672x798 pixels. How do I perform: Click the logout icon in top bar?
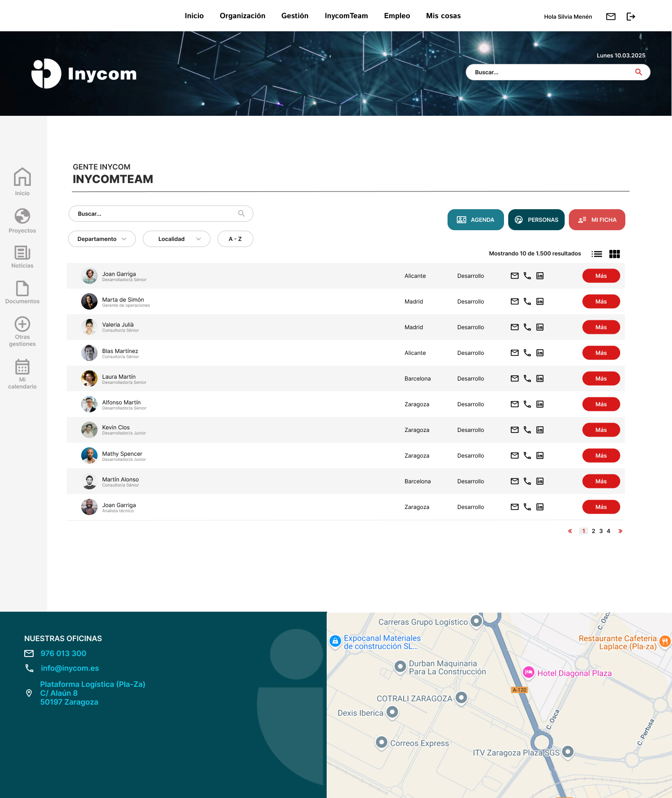coord(631,16)
